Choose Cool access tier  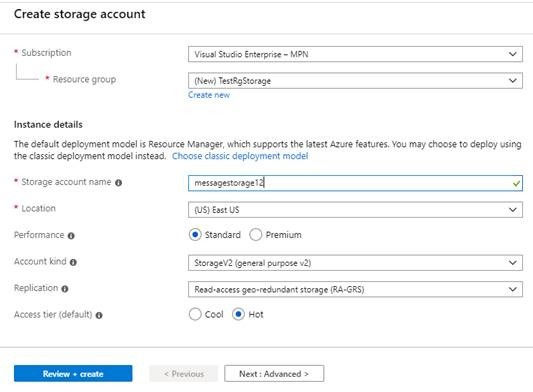click(195, 314)
